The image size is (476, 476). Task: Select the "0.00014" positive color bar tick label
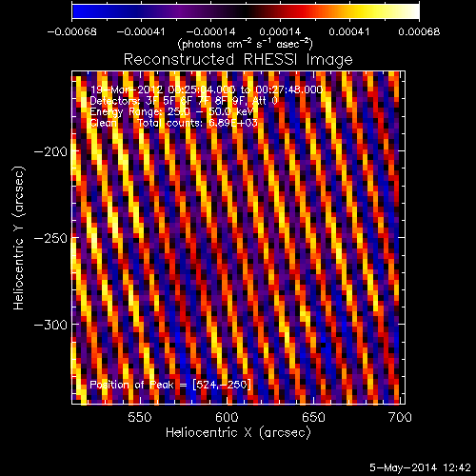[280, 31]
